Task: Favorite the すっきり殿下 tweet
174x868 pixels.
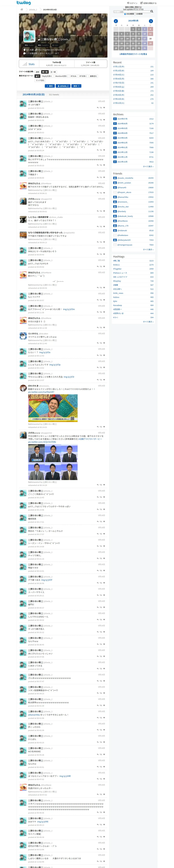Action: [x=104, y=108]
